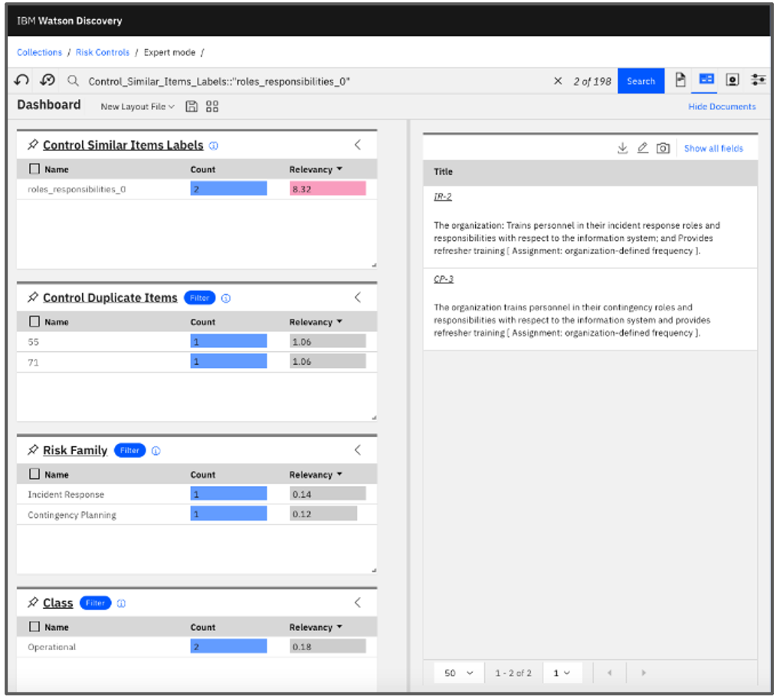Click the magnifier search icon
The image size is (777, 700).
tap(73, 81)
